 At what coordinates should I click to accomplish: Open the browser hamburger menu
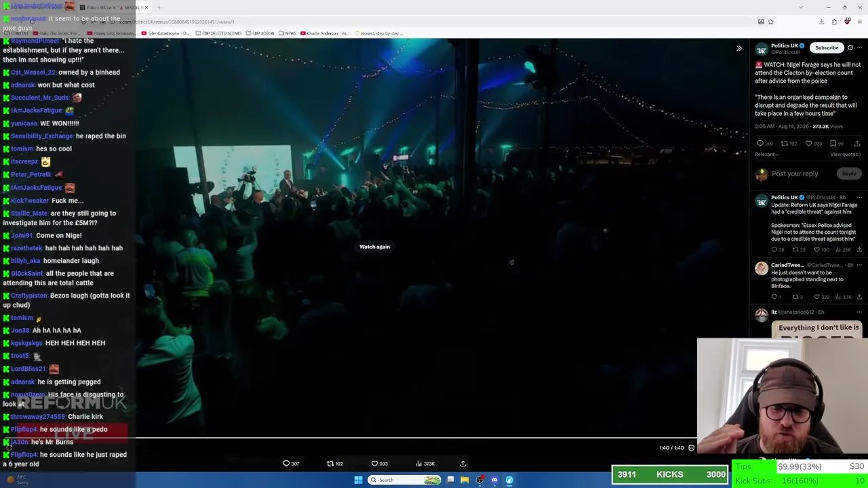pyautogui.click(x=860, y=22)
